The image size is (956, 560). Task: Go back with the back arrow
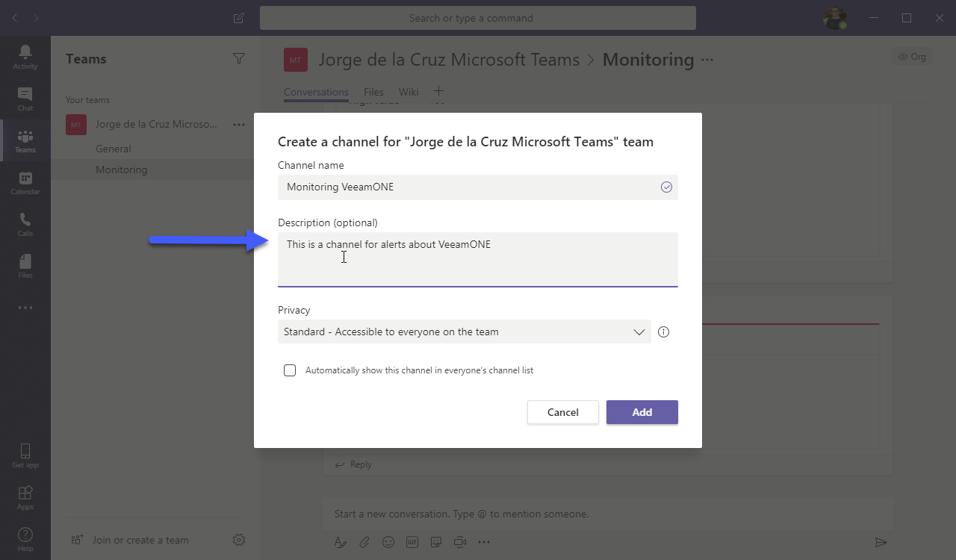pos(15,18)
